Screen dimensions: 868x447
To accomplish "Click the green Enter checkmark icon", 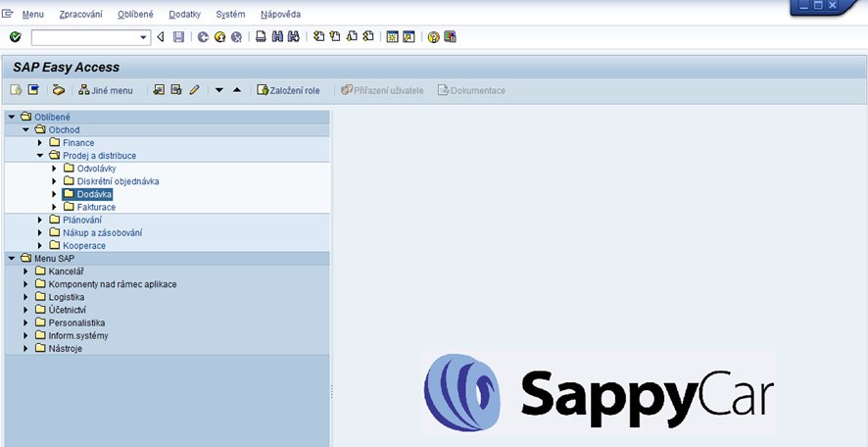I will (x=16, y=37).
